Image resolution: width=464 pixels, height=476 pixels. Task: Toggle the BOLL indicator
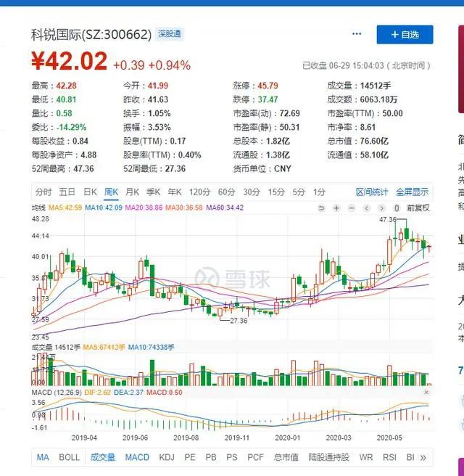[x=69, y=457]
